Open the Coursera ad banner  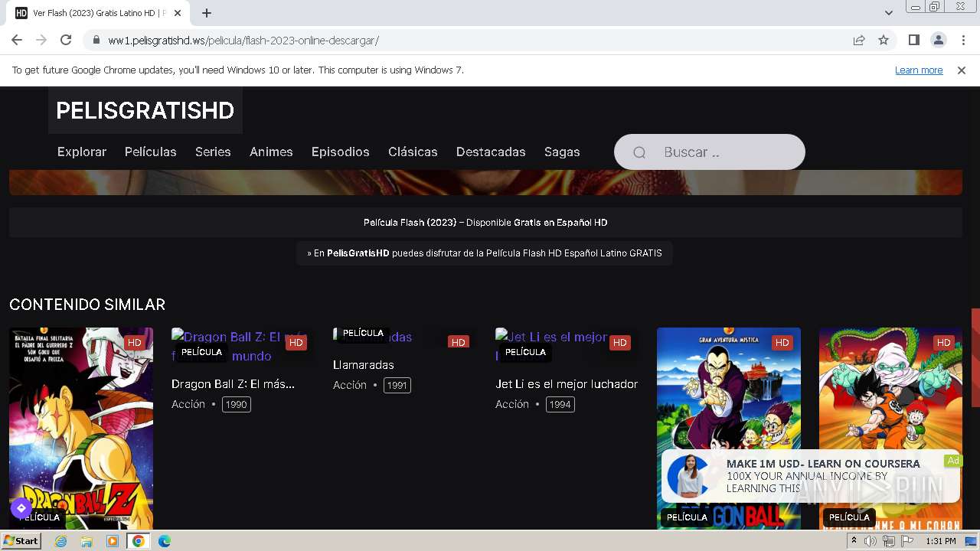pyautogui.click(x=811, y=476)
